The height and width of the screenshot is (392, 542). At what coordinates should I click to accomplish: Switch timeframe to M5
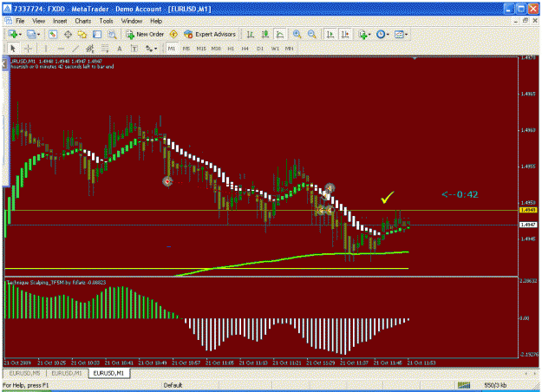tap(186, 49)
